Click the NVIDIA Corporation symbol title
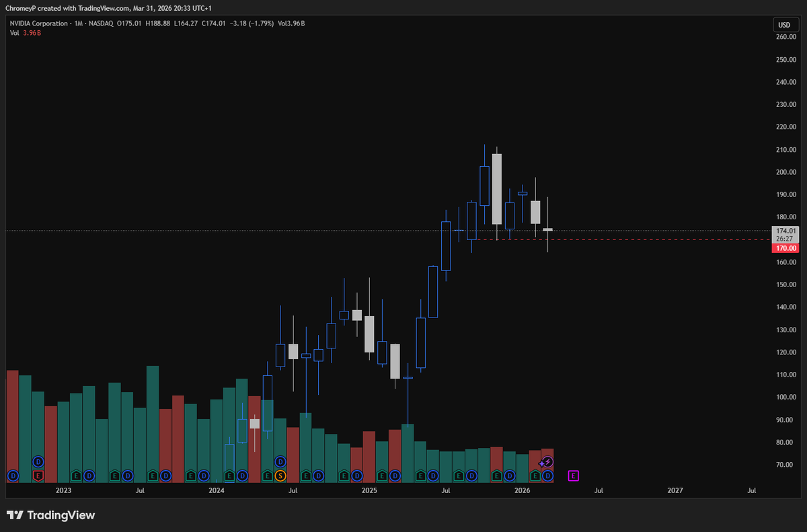807x532 pixels. [39, 24]
